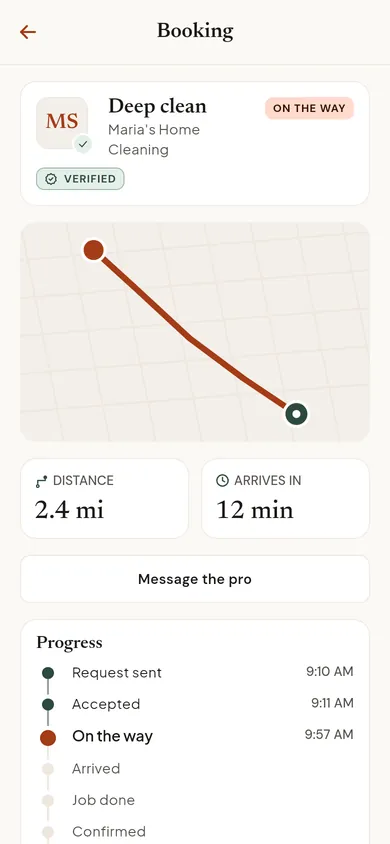
Task: Select the green destination pin on the map
Action: [296, 414]
